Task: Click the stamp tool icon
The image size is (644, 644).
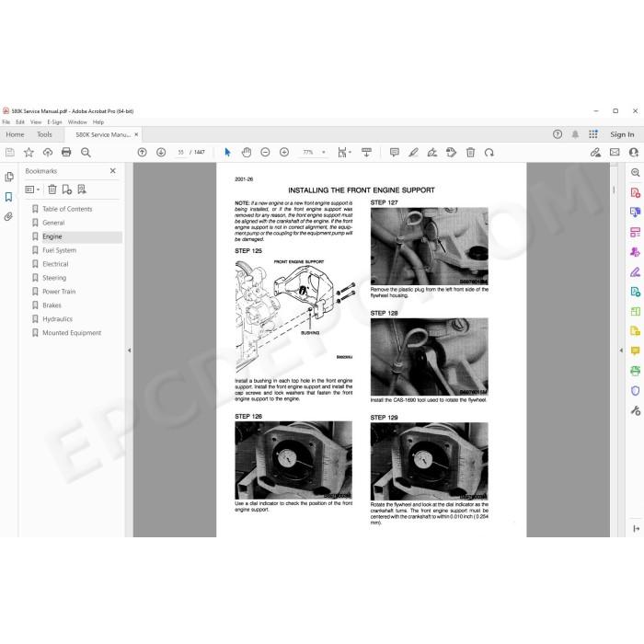Action: pyautogui.click(x=451, y=153)
